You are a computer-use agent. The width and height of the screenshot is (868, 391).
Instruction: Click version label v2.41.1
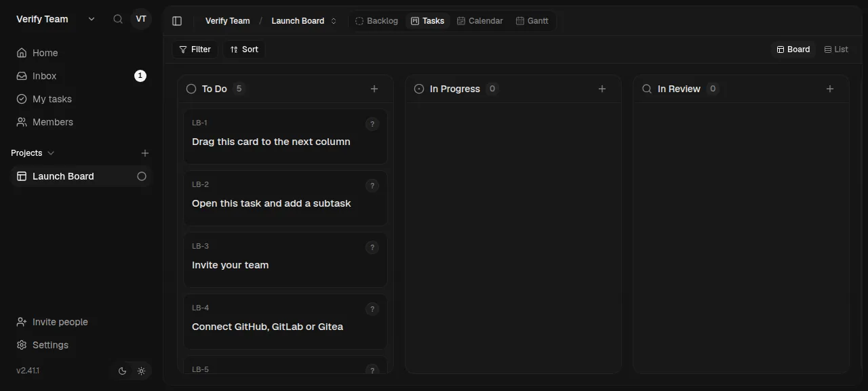coord(28,371)
